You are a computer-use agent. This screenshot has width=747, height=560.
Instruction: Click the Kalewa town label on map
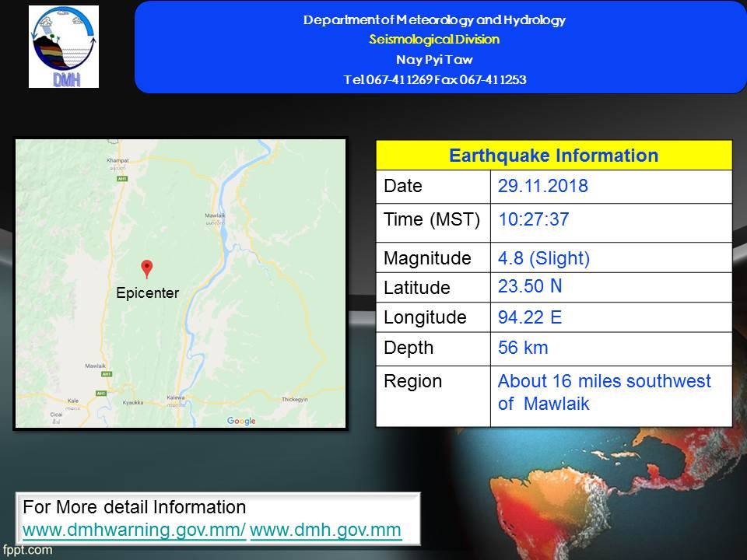click(x=175, y=397)
